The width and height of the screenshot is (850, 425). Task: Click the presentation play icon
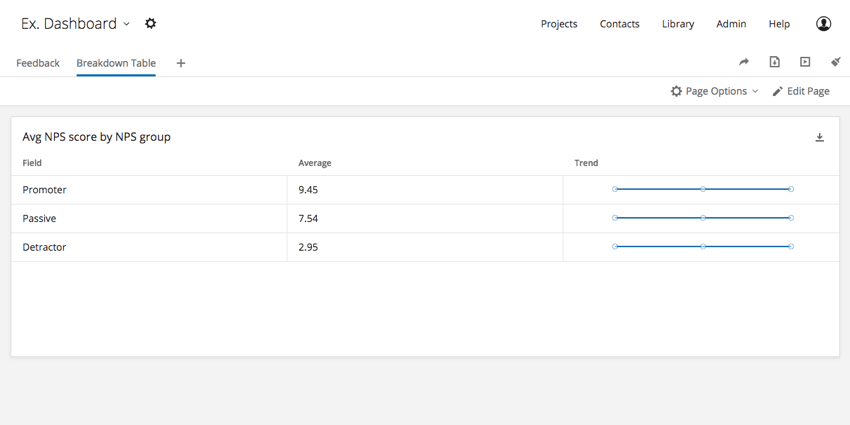click(805, 62)
